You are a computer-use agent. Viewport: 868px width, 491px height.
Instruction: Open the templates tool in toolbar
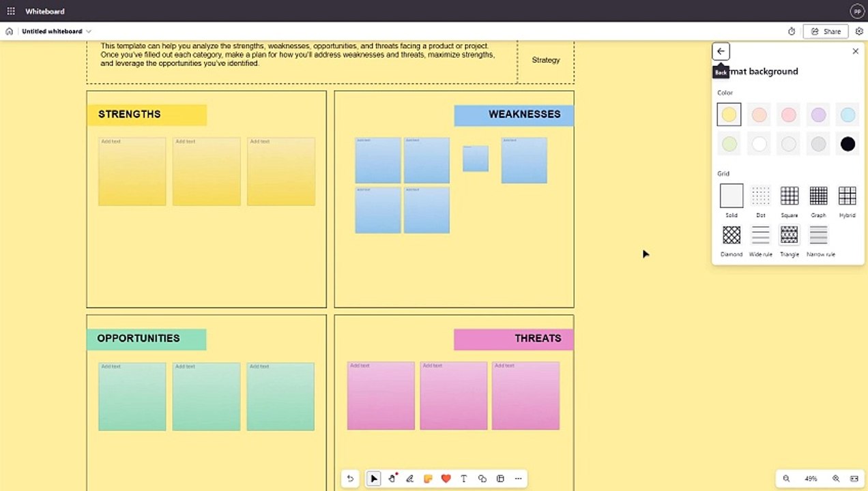click(x=500, y=479)
